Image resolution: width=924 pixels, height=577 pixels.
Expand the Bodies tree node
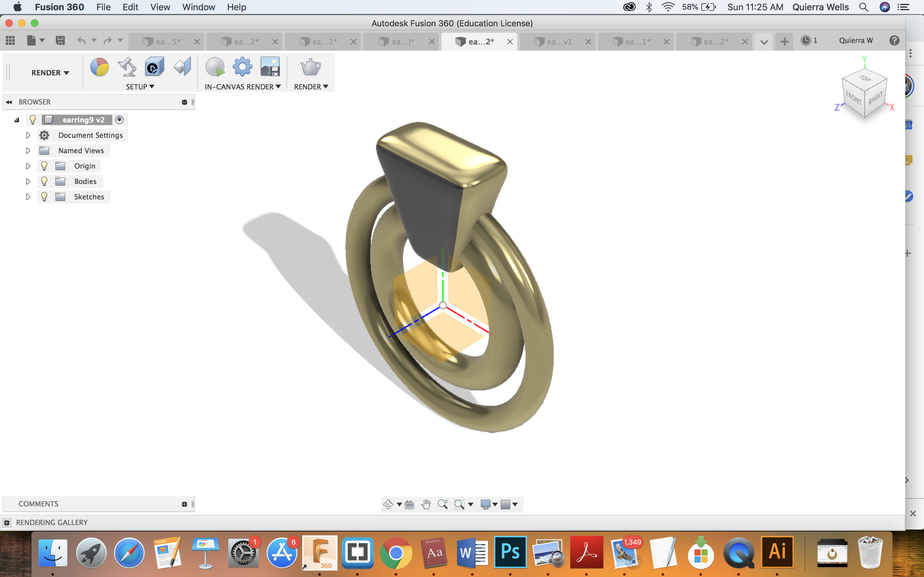28,181
